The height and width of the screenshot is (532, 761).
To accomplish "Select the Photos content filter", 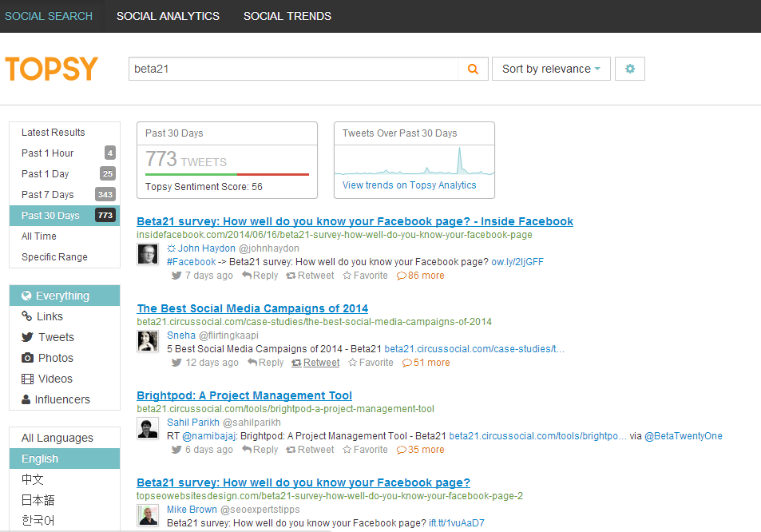I will (x=55, y=358).
